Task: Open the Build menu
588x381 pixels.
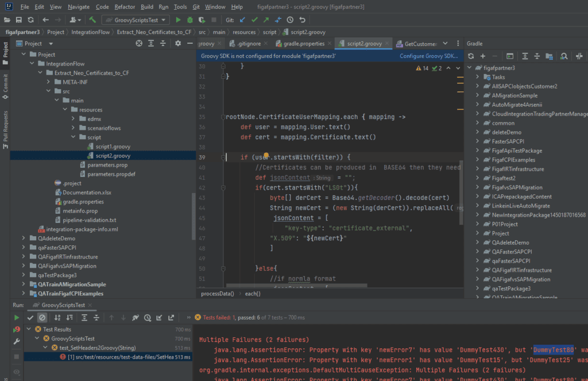Action: click(x=146, y=7)
